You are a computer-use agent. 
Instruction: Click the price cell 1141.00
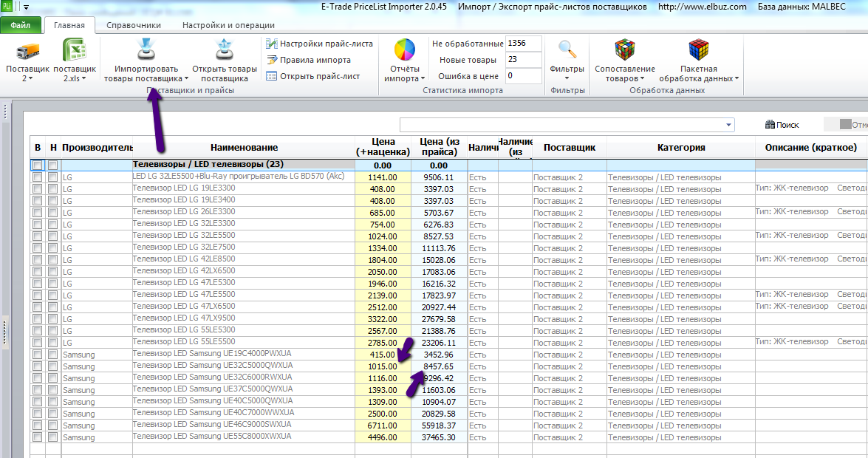[383, 177]
